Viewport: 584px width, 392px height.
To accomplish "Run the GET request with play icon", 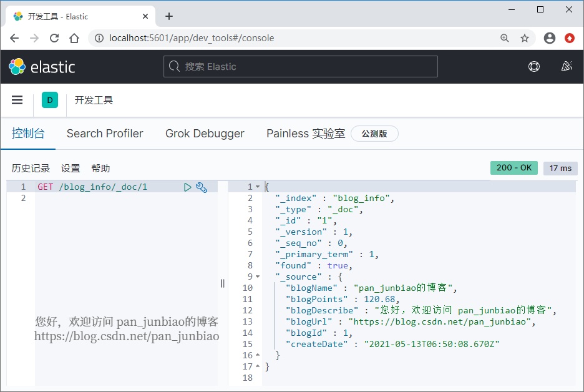I will (187, 187).
